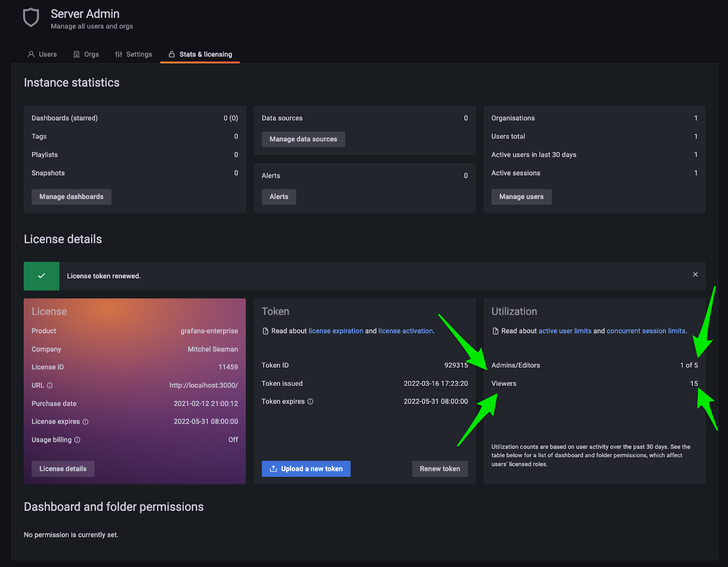The image size is (728, 567).
Task: Open the Orgs tab
Action: tap(86, 54)
